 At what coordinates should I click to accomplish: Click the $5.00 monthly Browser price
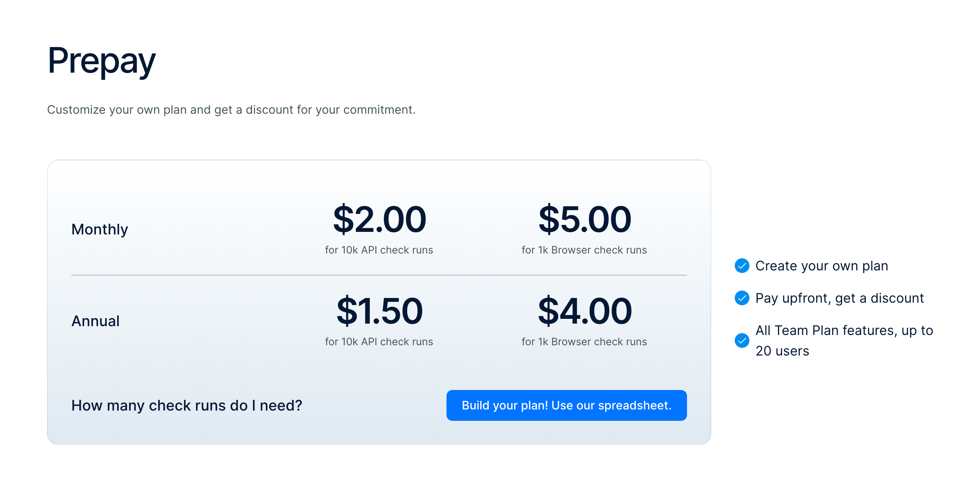[x=584, y=219]
